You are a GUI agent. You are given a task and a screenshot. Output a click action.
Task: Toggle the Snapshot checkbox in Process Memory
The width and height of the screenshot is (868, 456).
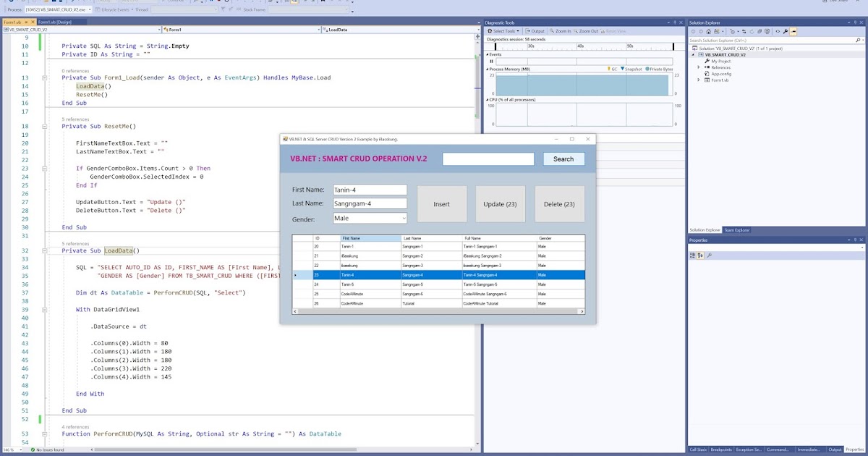tap(631, 68)
